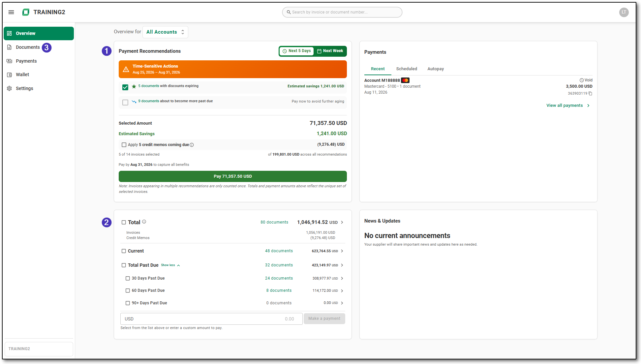The width and height of the screenshot is (641, 364).
Task: Open the 30 Days Past Due chevron
Action: tap(342, 278)
